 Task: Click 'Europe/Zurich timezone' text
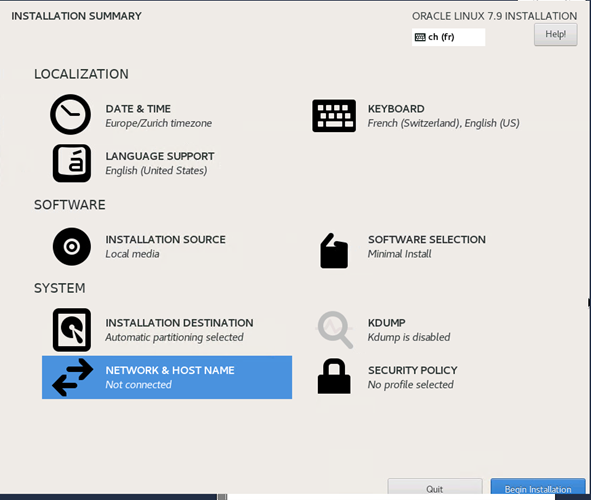(159, 123)
